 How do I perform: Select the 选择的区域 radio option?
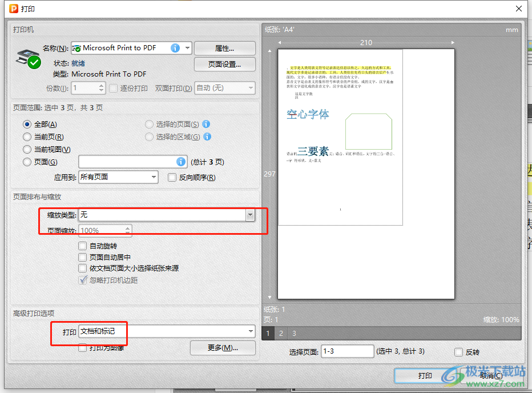pyautogui.click(x=149, y=137)
